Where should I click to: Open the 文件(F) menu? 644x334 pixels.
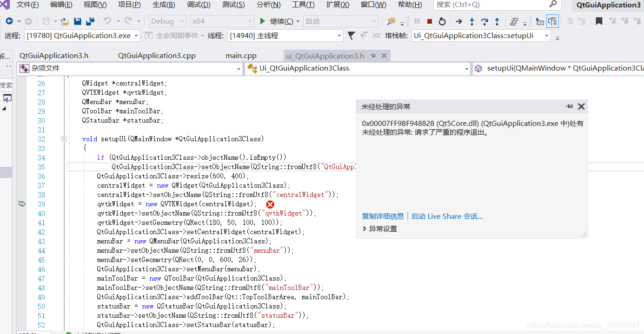(x=28, y=5)
